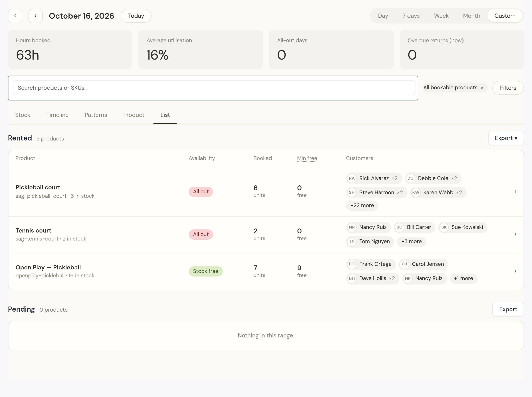
Task: Select the Rick Alvarez customer chip
Action: tap(374, 178)
